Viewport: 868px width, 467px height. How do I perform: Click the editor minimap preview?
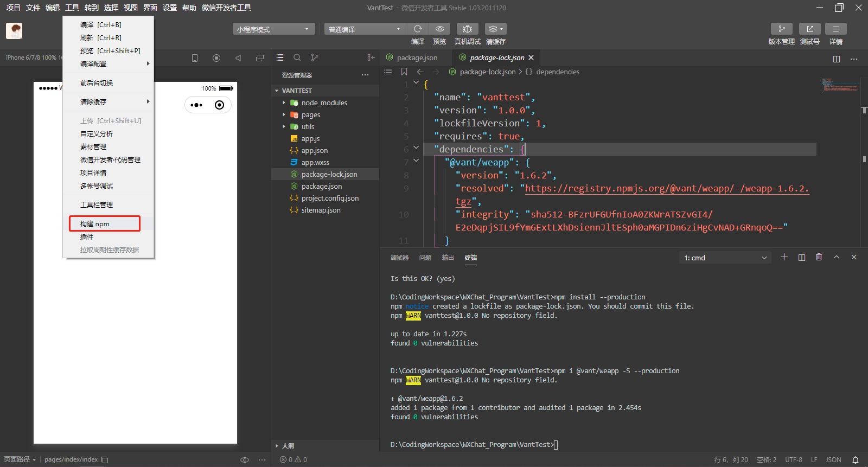(840, 86)
